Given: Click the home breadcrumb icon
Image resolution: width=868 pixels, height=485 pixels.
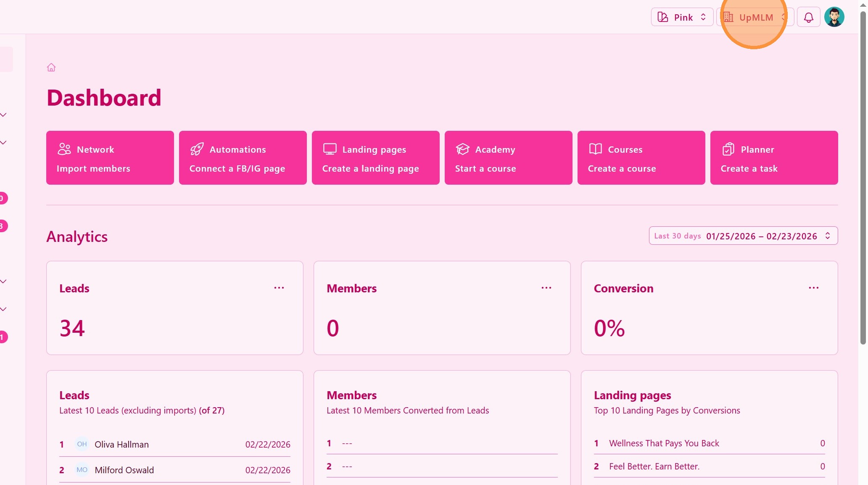Looking at the screenshot, I should (x=51, y=67).
